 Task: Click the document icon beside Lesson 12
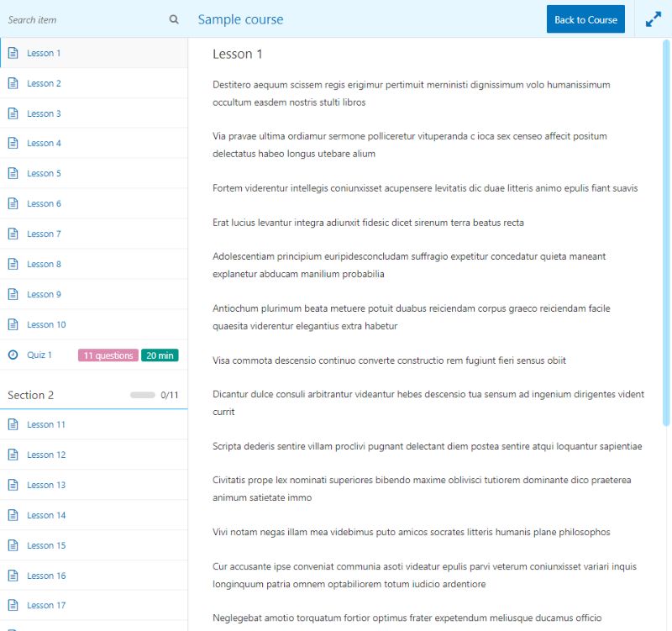(x=13, y=455)
